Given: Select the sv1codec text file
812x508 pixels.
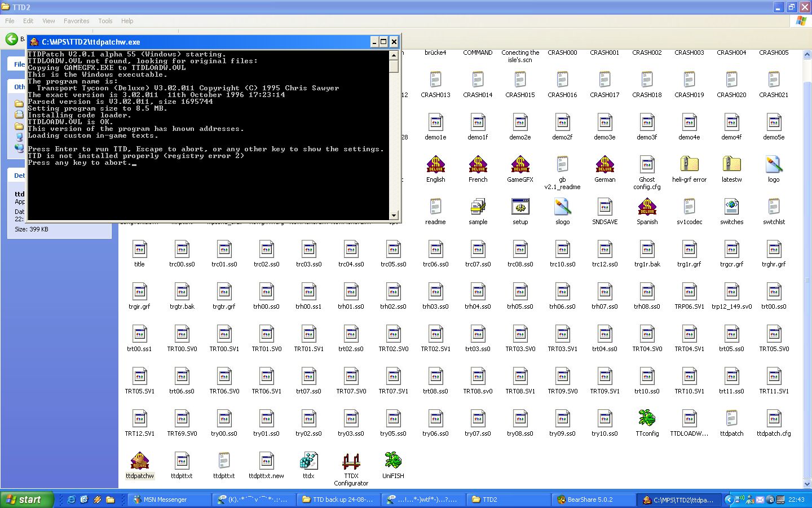Looking at the screenshot, I should [x=689, y=207].
